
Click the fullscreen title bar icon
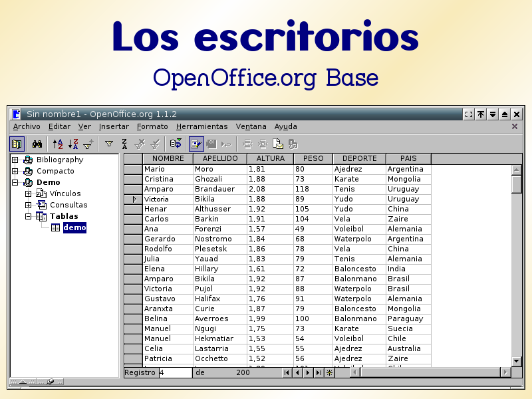click(x=469, y=114)
